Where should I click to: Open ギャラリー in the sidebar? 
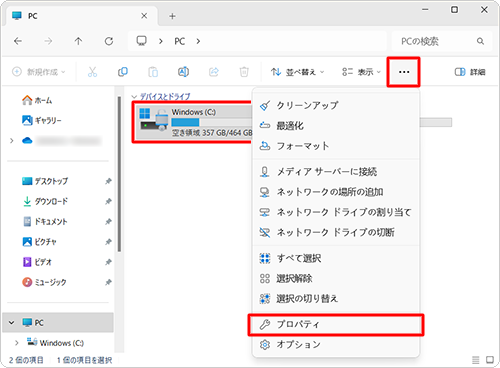(x=42, y=120)
